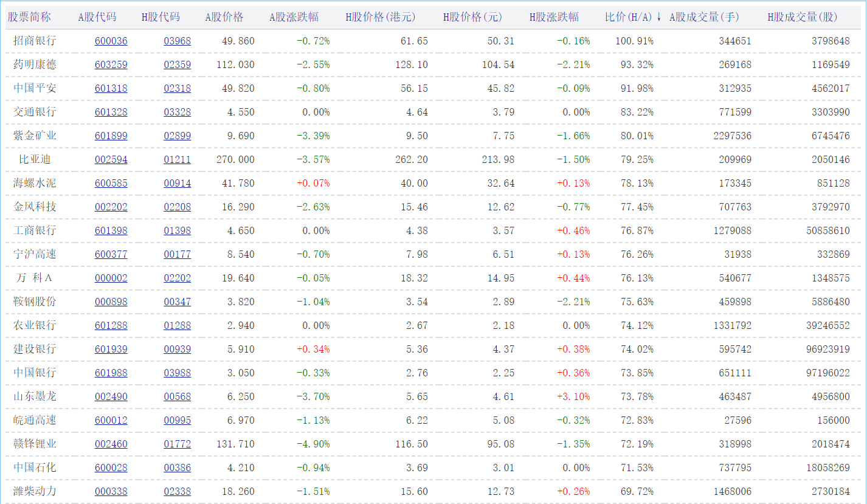This screenshot has width=867, height=504.
Task: Open 潍柴动力 A-share code 000338
Action: 111,491
